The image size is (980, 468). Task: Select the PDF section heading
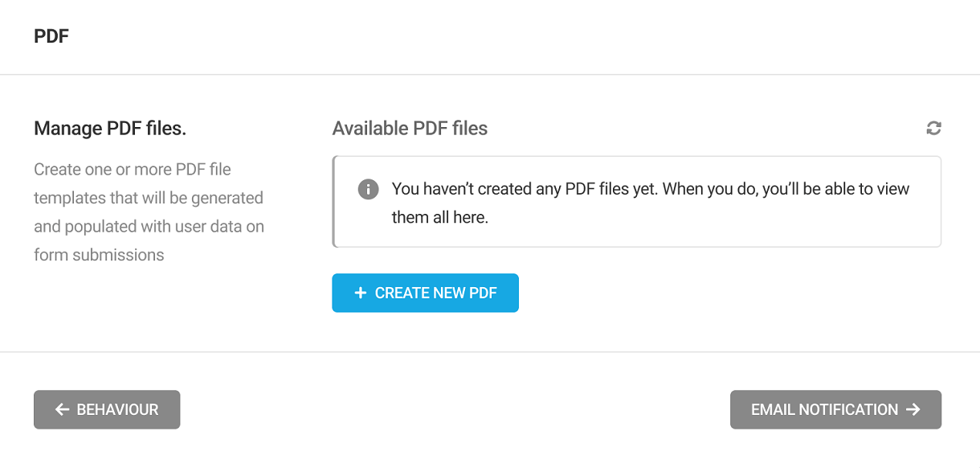point(51,36)
